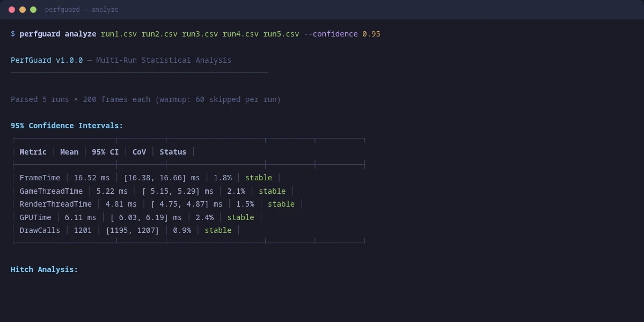Screen dimensions: 644x322
Task: Click the CoV column header
Action: coord(139,152)
